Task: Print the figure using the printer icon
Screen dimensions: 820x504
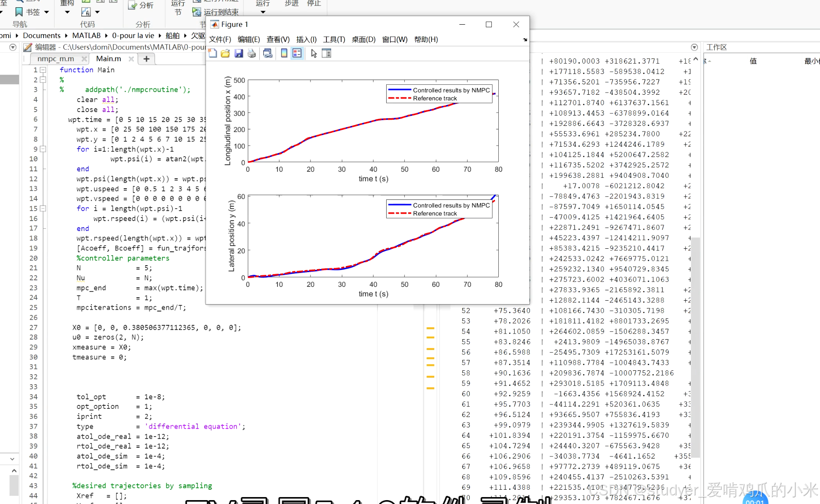Action: click(252, 53)
